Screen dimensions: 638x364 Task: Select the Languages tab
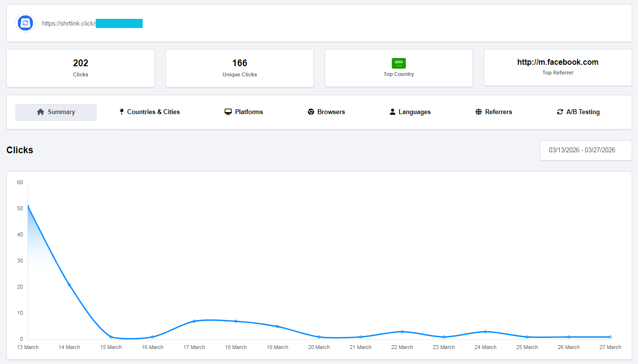[414, 112]
